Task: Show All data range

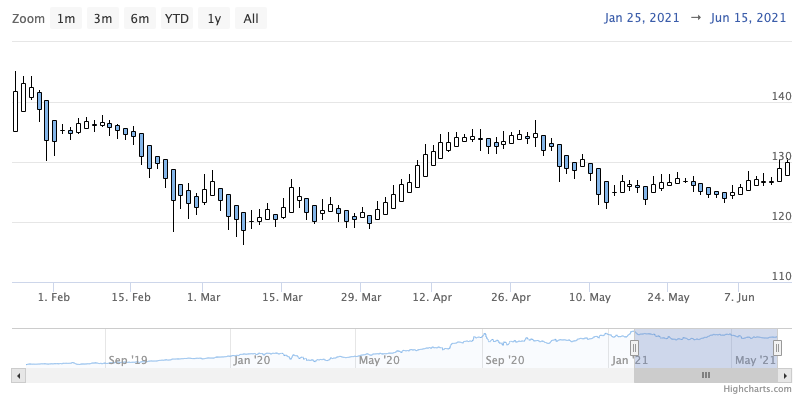Action: 251,18
